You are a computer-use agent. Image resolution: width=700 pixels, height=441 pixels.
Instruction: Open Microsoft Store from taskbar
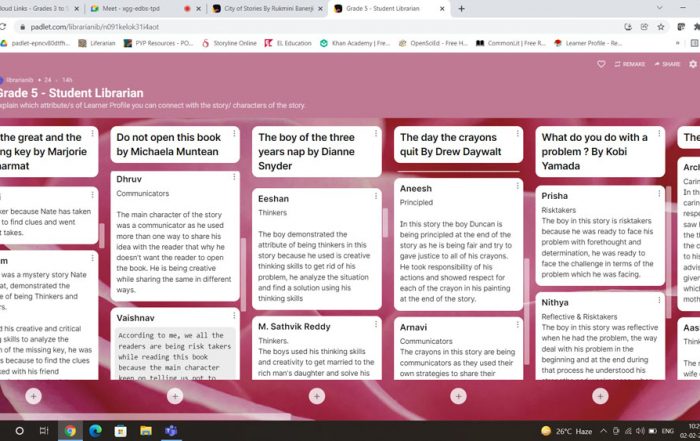coord(121,431)
